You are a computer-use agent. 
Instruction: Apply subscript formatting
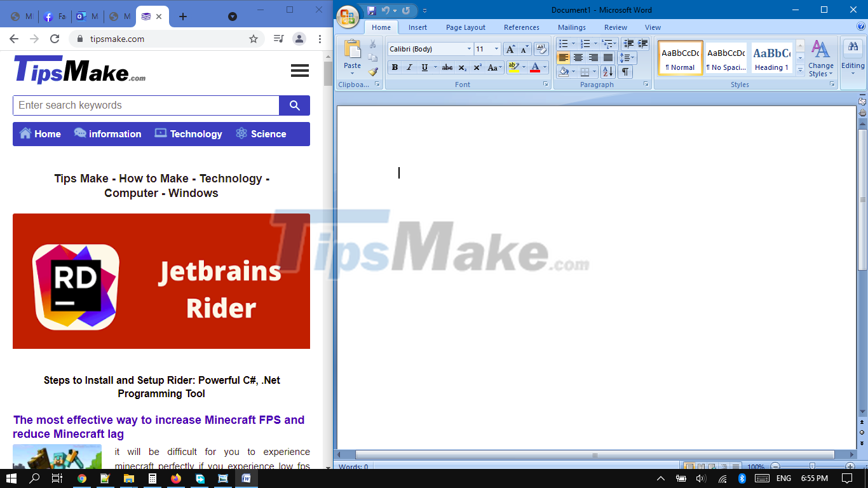(462, 67)
